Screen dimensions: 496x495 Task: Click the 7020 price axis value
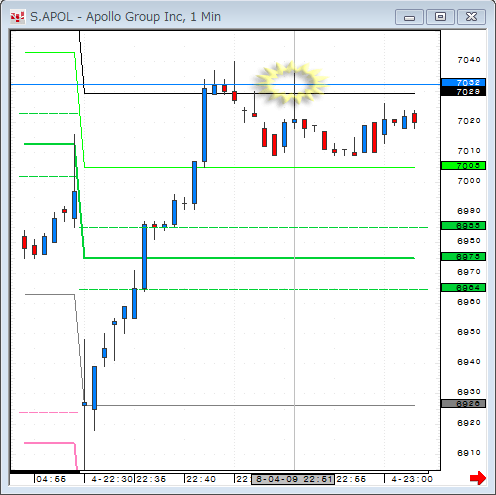click(x=469, y=121)
